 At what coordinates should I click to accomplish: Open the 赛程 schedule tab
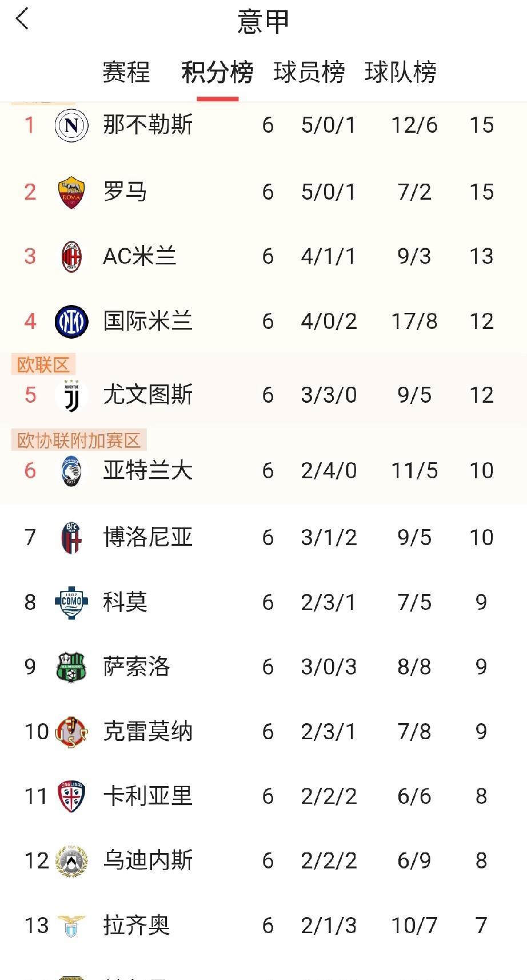[x=126, y=73]
